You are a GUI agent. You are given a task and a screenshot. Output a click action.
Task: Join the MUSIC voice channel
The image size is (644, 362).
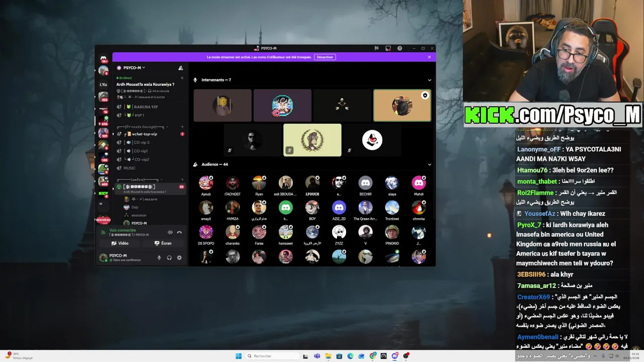pos(150,168)
